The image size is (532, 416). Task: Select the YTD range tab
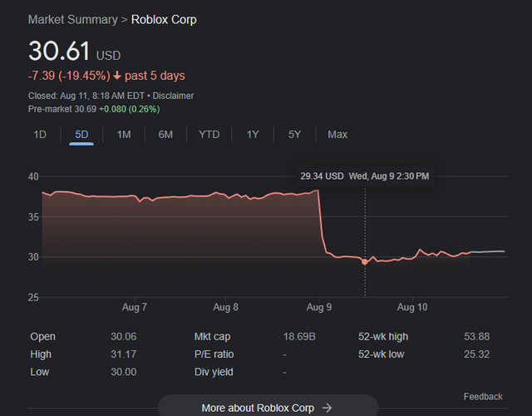click(209, 135)
